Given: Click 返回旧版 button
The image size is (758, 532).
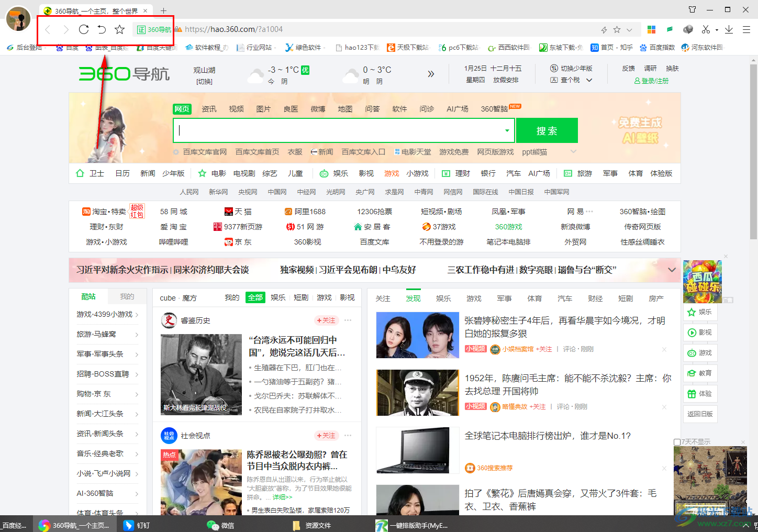Looking at the screenshot, I should (x=700, y=414).
